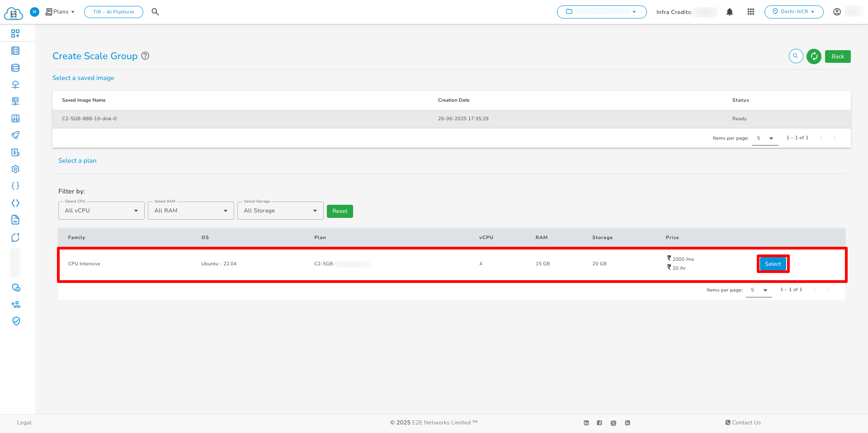Open the All vCPU filter dropdown
This screenshot has width=868, height=433.
pyautogui.click(x=101, y=210)
